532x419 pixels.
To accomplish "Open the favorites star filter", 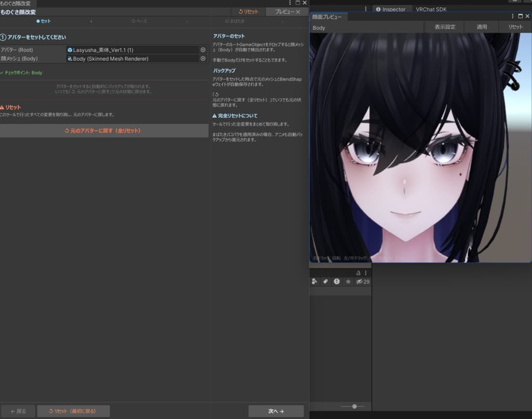I will [348, 281].
